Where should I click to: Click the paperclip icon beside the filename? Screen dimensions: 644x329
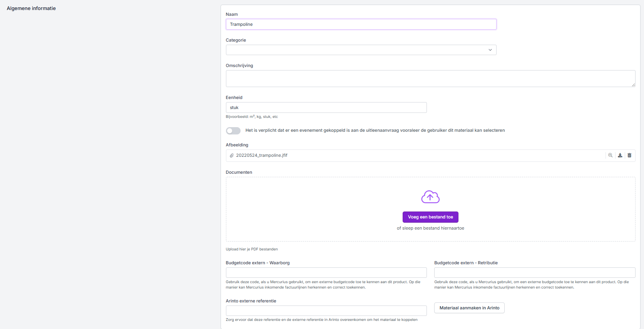coord(232,156)
